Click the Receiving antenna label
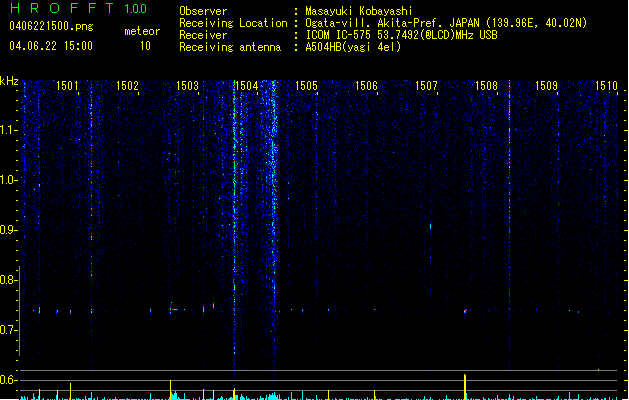 tap(230, 47)
